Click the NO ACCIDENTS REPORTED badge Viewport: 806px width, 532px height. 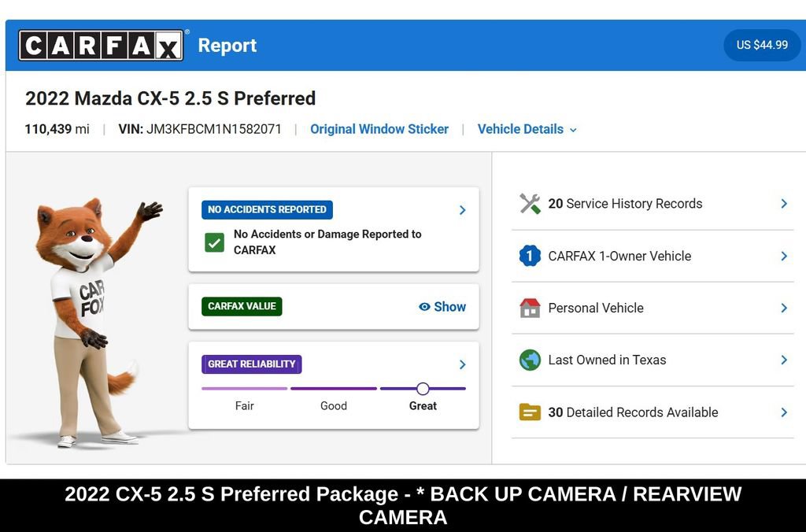pyautogui.click(x=267, y=209)
